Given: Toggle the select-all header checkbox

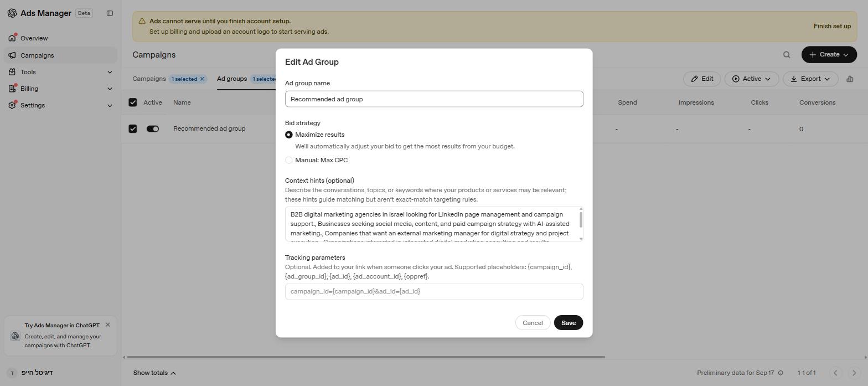Looking at the screenshot, I should tap(133, 102).
